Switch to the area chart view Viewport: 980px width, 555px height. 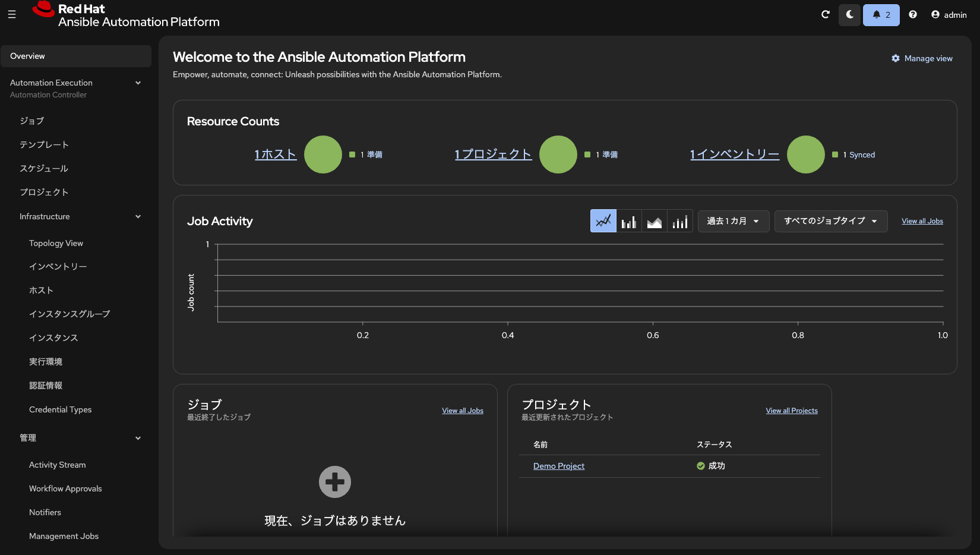[x=655, y=221]
